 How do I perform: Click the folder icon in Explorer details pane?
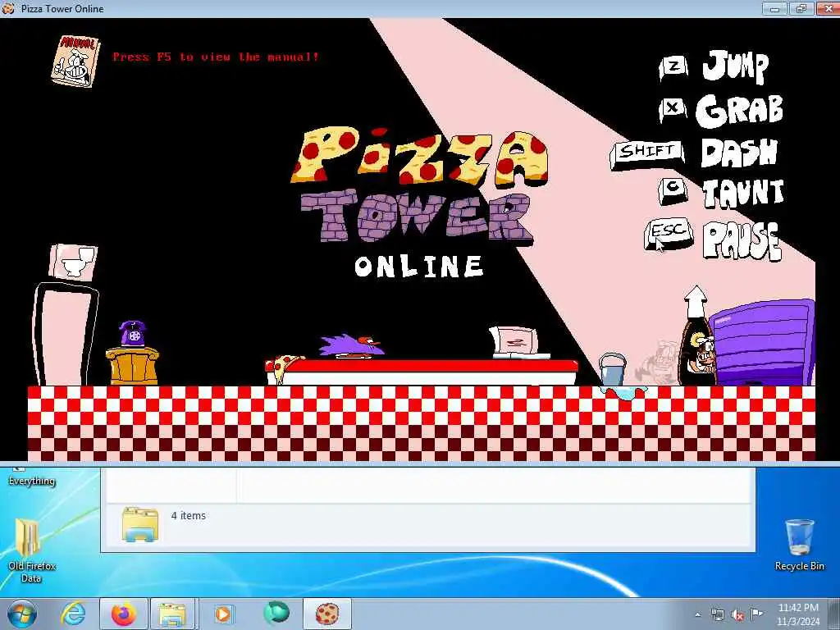139,524
